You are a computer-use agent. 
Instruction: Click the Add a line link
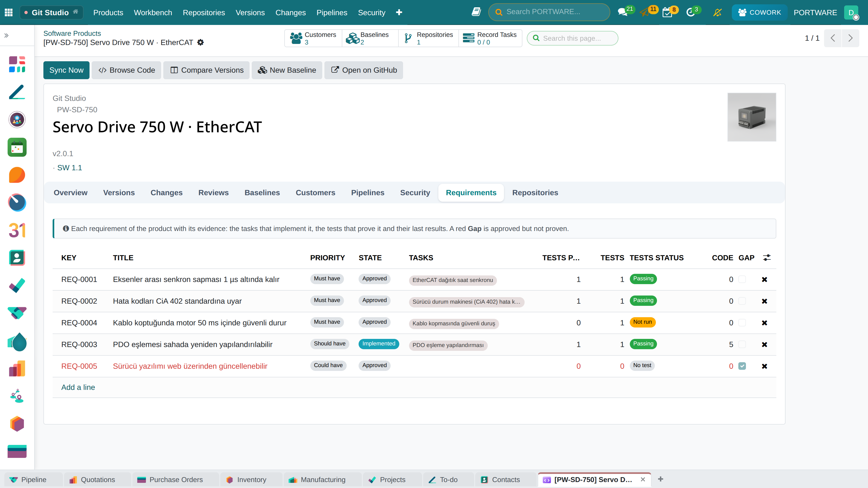tap(78, 387)
